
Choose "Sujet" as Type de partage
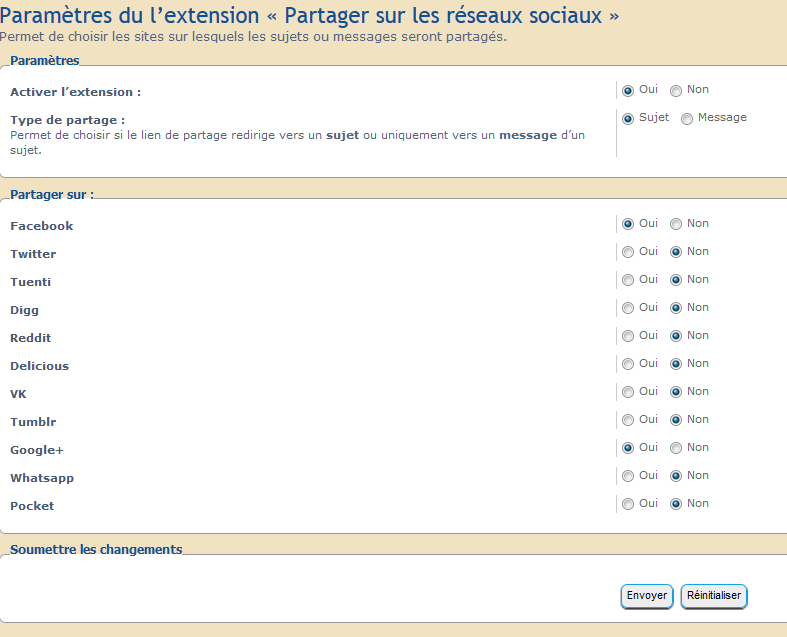pos(628,119)
